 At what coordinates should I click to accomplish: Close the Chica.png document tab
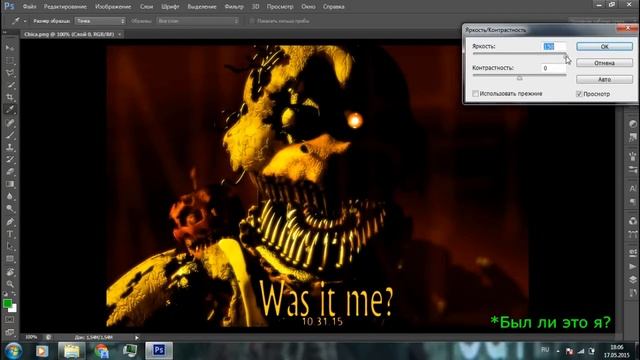(x=120, y=35)
